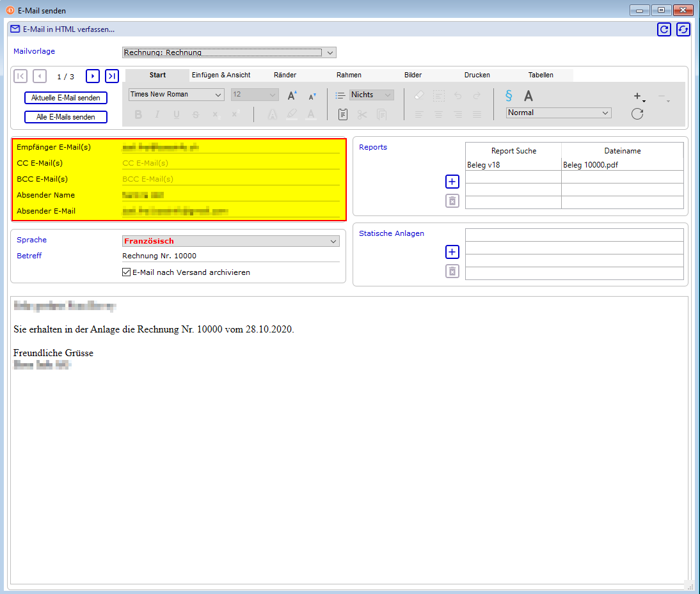
Task: Click the circular refresh icon below the plus
Action: (x=637, y=114)
